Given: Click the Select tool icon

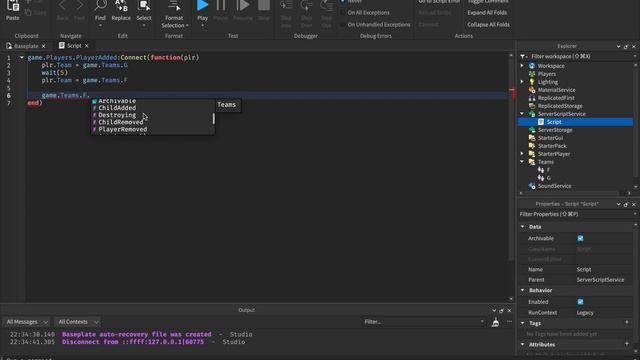Looking at the screenshot, I should [x=144, y=6].
